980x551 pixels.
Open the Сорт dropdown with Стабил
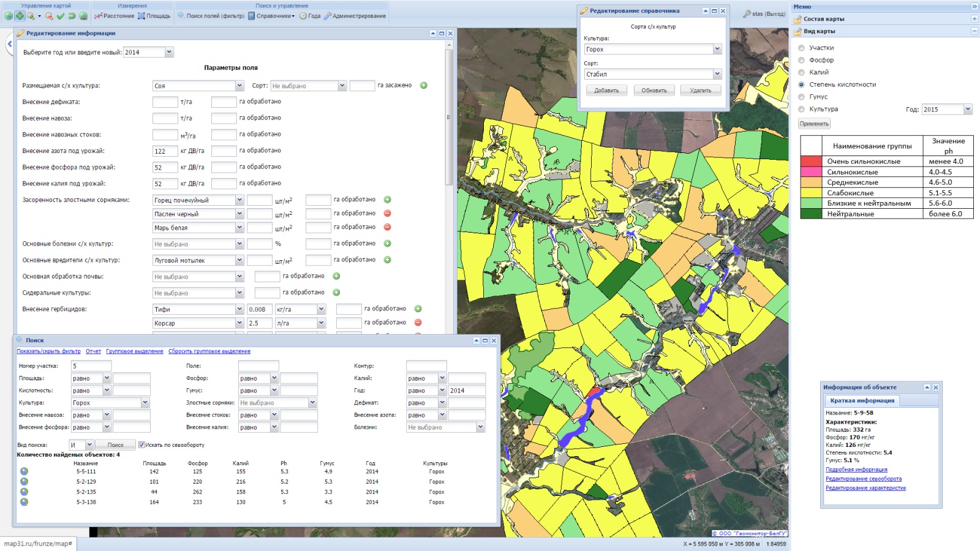(x=717, y=74)
